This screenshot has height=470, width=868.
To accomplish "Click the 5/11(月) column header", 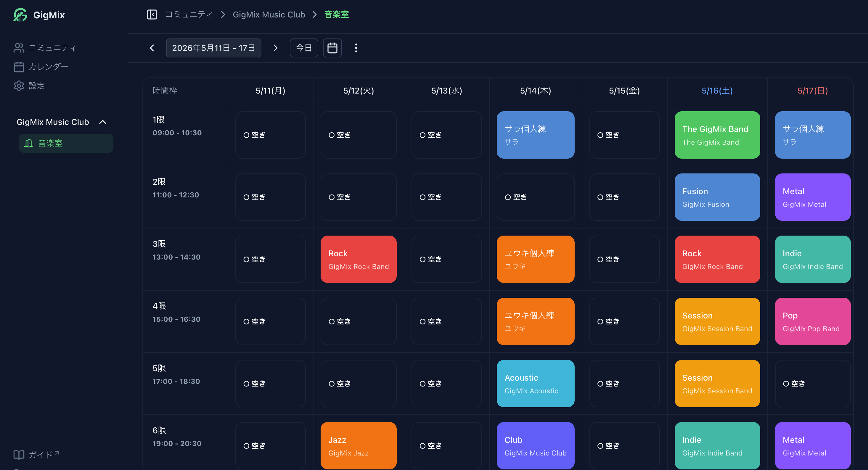I will click(270, 91).
